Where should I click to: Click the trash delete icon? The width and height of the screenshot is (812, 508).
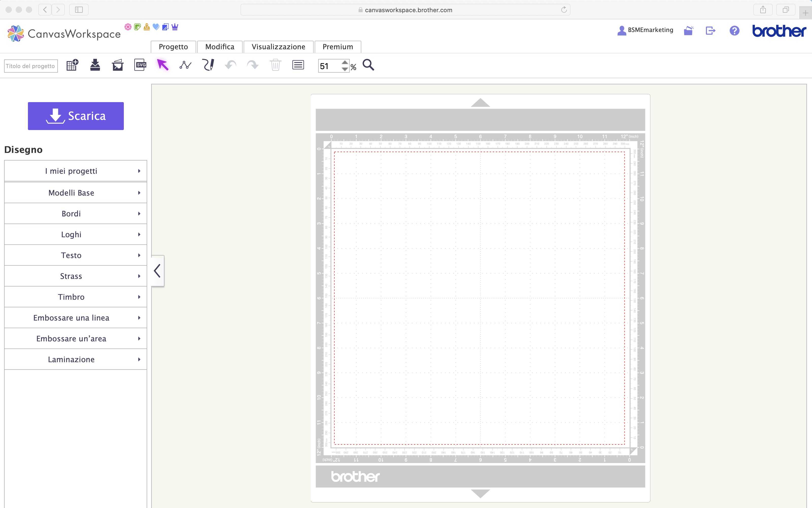(x=275, y=65)
